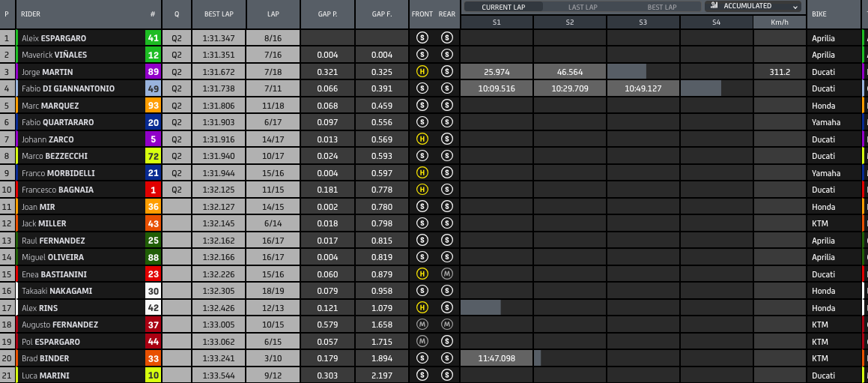868x383 pixels.
Task: Click Alex Rins' hard front tyre icon
Action: coord(422,307)
